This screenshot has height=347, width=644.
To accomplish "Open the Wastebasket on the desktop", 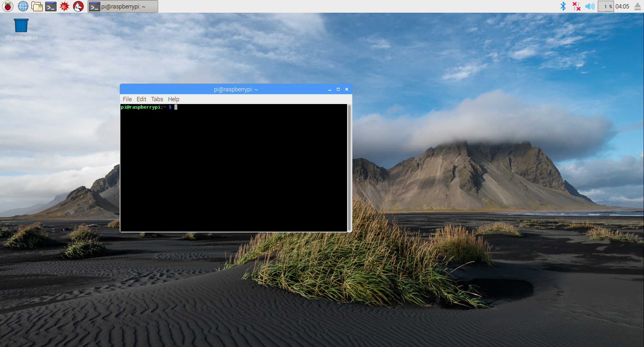I will (21, 25).
